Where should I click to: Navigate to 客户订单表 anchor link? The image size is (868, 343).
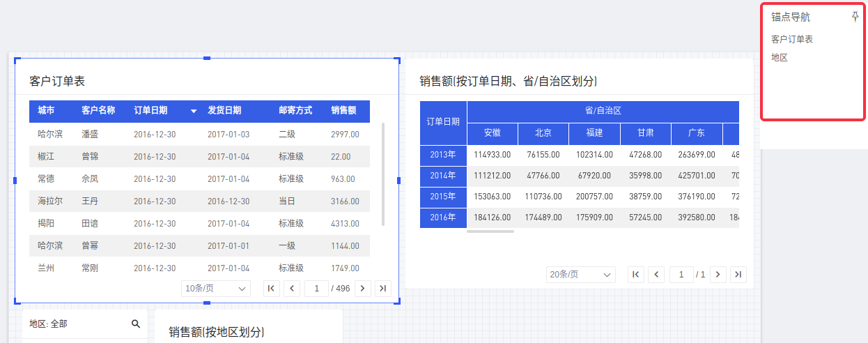pos(792,39)
